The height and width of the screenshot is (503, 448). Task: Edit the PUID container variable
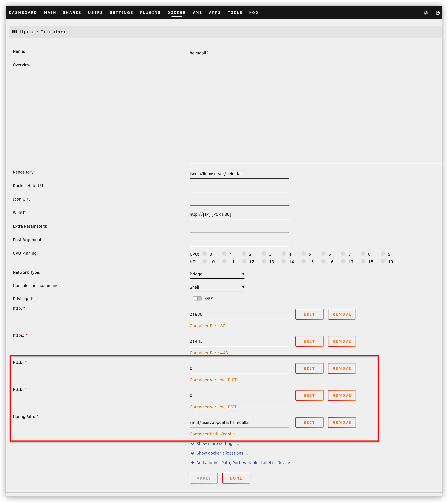[x=309, y=368]
